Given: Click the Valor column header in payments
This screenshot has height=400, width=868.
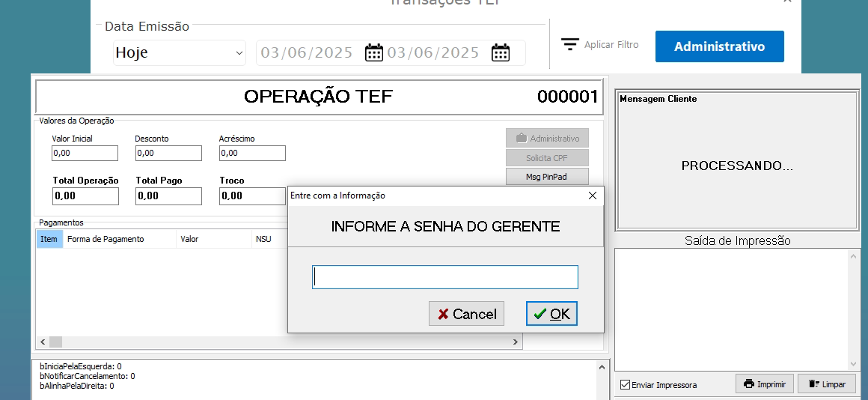Looking at the screenshot, I should (x=189, y=239).
